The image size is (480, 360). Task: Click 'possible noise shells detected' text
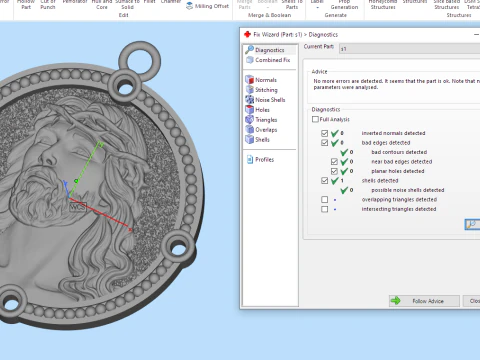pos(408,190)
